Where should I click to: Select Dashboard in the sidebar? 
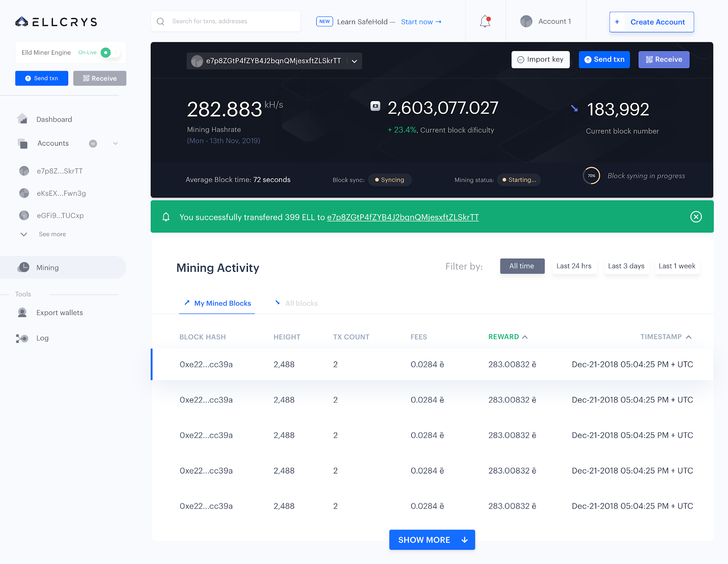[54, 119]
